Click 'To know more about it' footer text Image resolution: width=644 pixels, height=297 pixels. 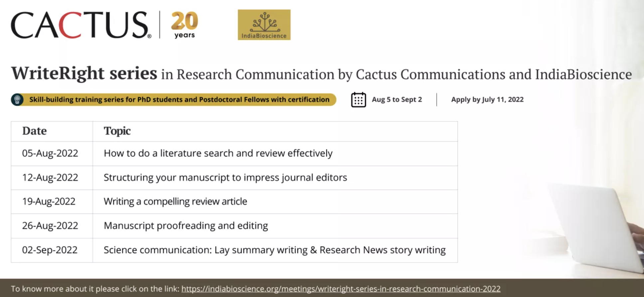click(x=95, y=289)
